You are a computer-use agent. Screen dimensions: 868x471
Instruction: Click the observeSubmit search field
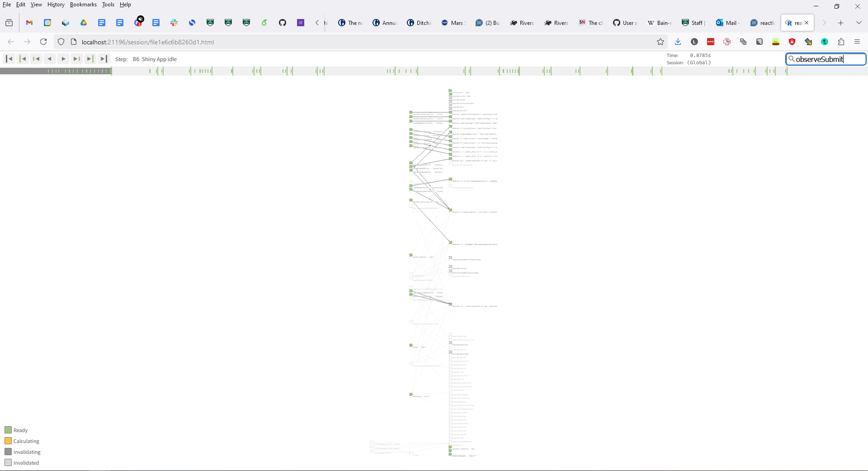coord(826,59)
